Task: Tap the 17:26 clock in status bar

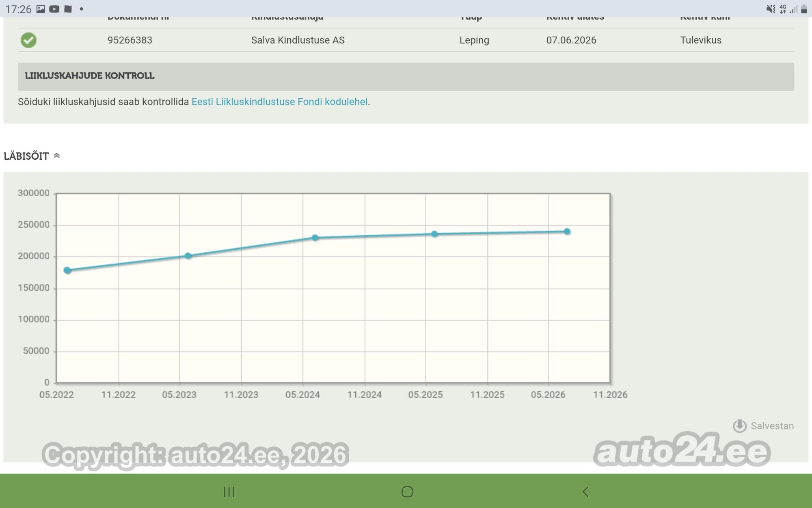Action: [18, 9]
